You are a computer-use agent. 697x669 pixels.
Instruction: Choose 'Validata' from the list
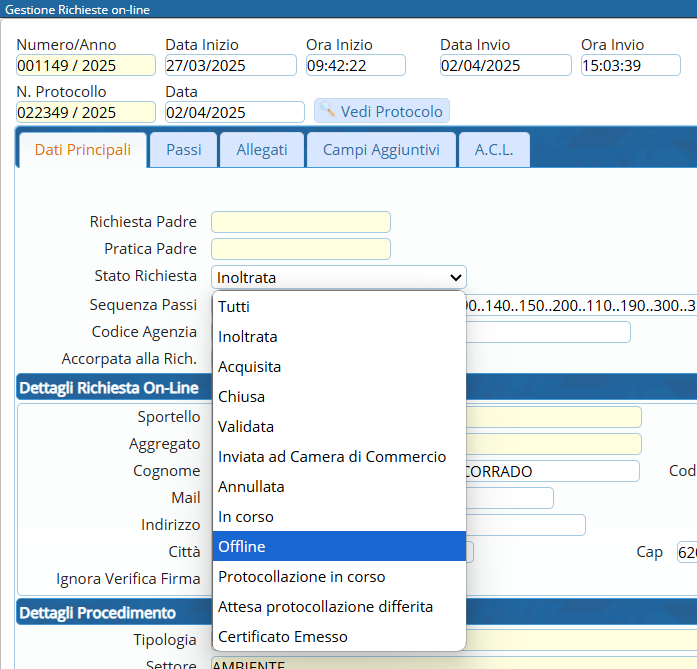[x=339, y=427]
